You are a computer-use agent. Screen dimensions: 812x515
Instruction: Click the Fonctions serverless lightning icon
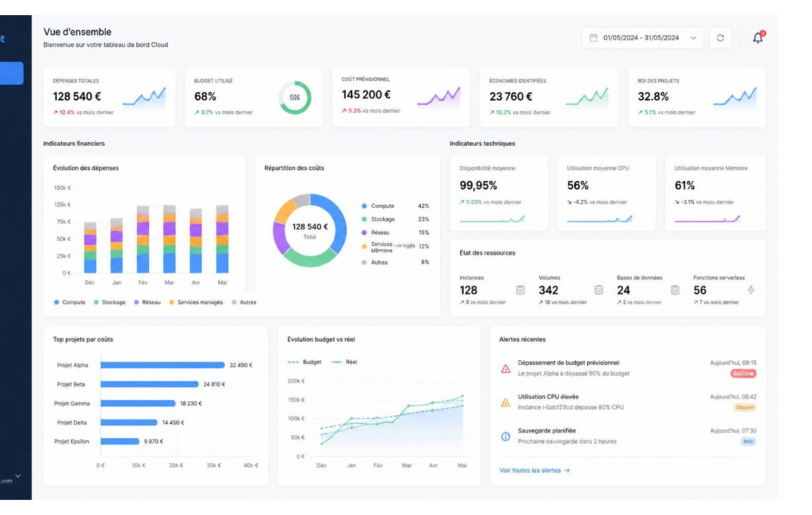click(x=751, y=290)
